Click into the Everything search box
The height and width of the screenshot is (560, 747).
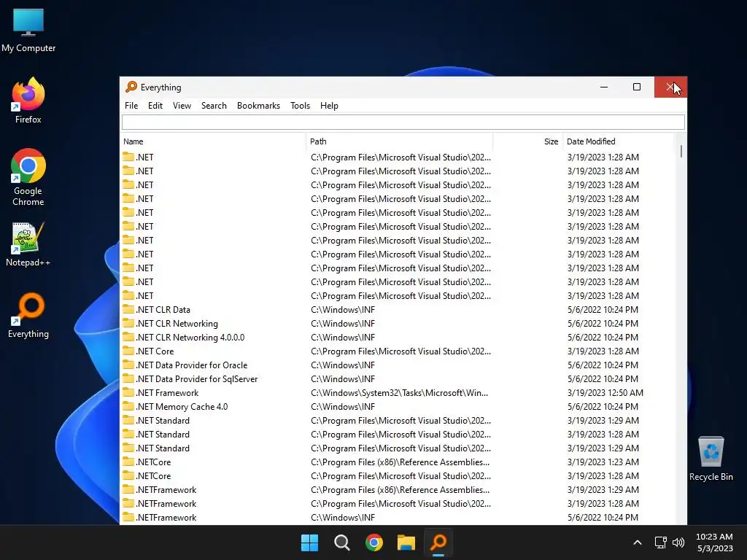click(403, 122)
